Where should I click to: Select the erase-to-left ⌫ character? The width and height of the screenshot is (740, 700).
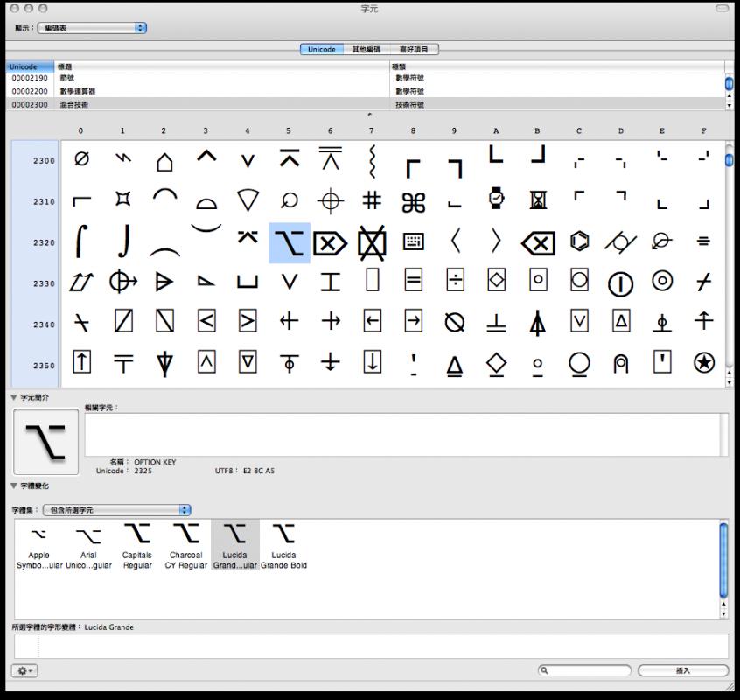click(x=537, y=243)
